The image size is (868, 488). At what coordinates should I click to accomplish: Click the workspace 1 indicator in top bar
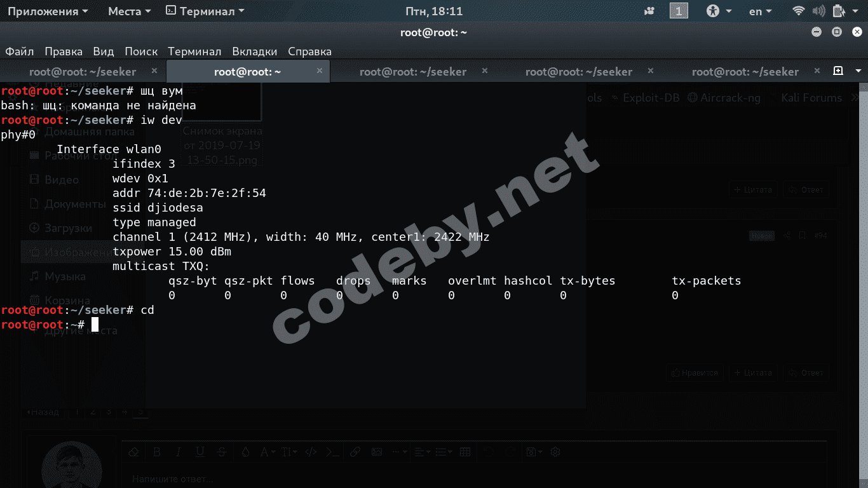(679, 11)
